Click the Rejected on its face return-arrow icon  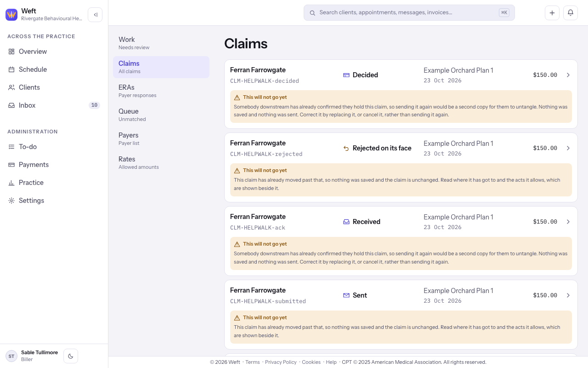coord(346,148)
